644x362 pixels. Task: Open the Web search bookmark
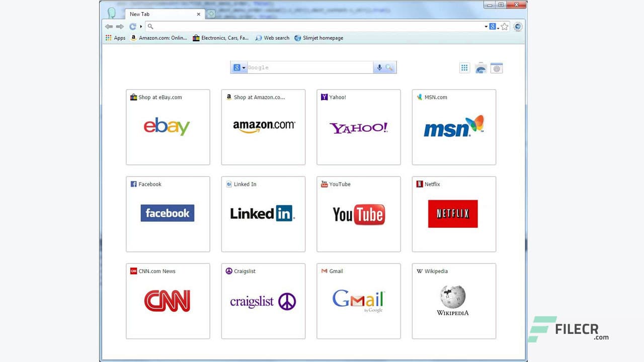pyautogui.click(x=276, y=38)
